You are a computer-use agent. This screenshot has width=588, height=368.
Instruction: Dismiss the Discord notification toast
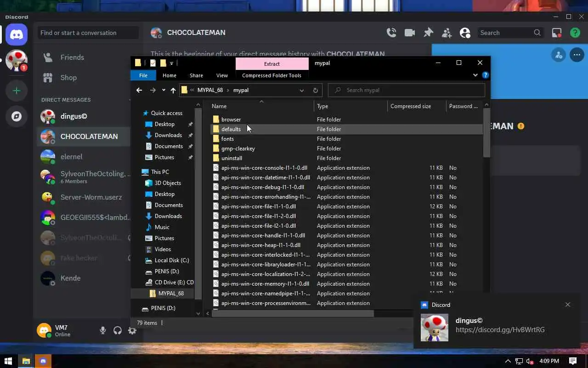pos(568,305)
